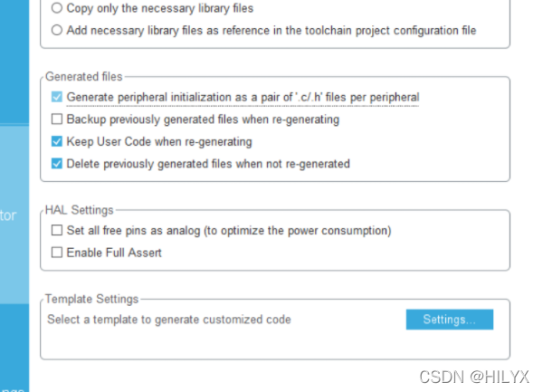Click the 'HAL Settings' group title
The height and width of the screenshot is (392, 543).
(x=78, y=210)
